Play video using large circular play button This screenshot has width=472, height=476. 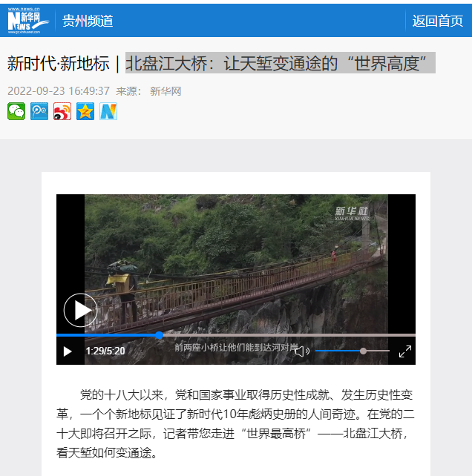point(81,310)
